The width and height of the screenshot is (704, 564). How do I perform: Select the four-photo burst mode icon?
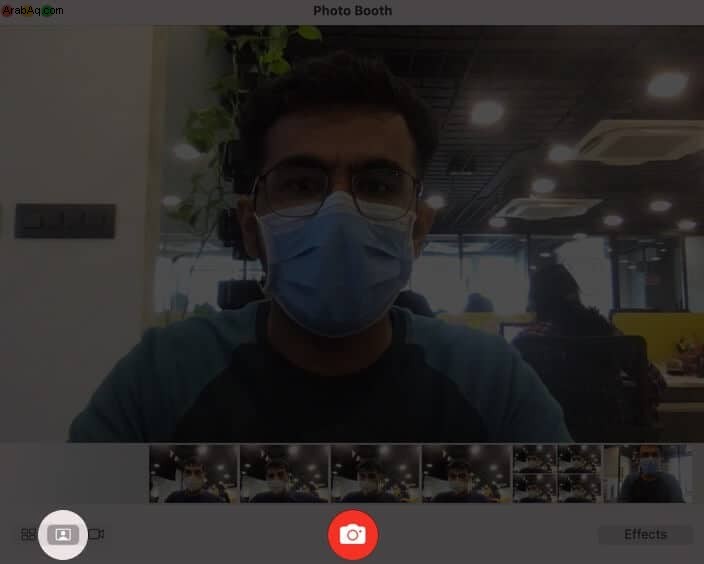point(29,534)
